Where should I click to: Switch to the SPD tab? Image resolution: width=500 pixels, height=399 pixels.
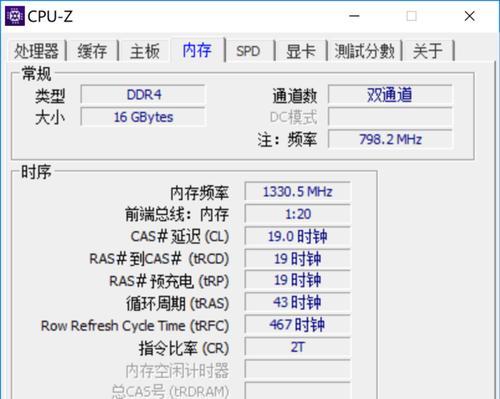[248, 51]
